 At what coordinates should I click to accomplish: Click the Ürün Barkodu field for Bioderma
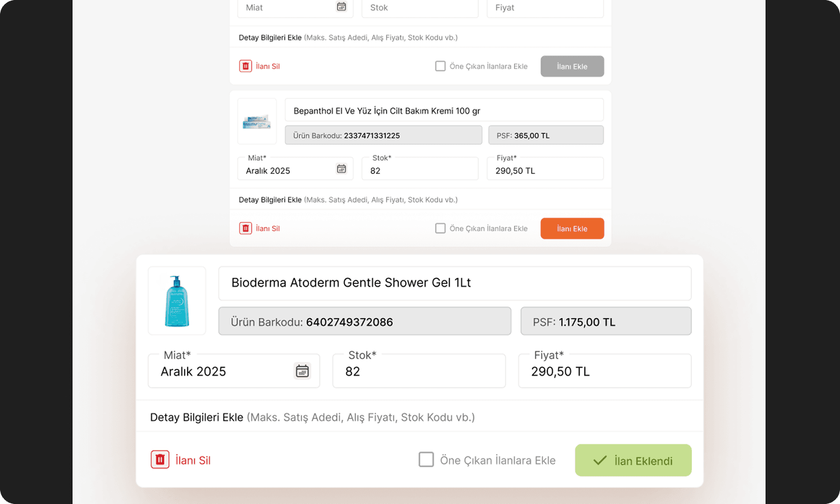click(365, 321)
